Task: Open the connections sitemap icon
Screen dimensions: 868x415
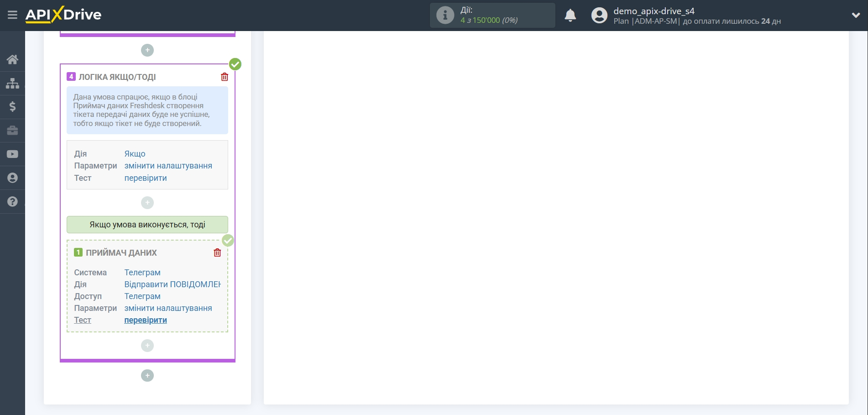Action: point(12,83)
